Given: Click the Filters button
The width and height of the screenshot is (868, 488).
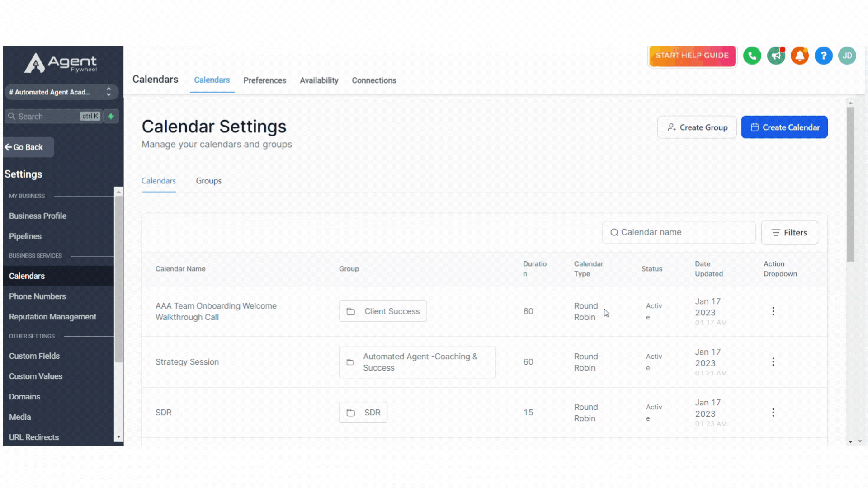Looking at the screenshot, I should tap(789, 232).
